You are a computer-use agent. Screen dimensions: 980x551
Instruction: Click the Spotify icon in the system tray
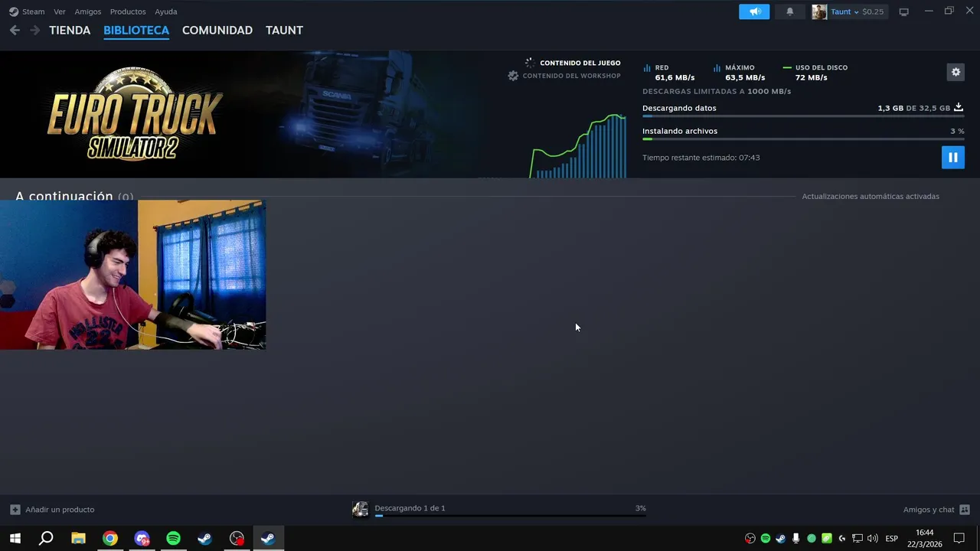766,539
